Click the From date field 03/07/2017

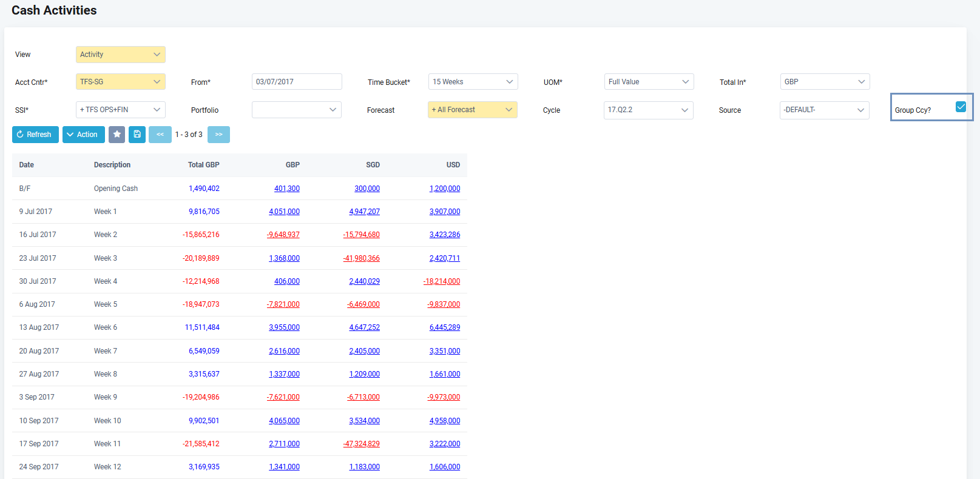pyautogui.click(x=297, y=82)
